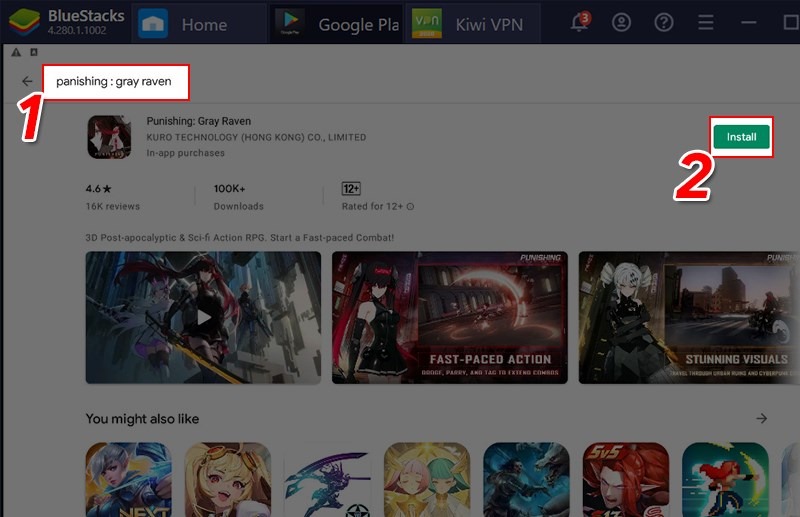Viewport: 800px width, 517px height.
Task: Open the Punishing: Gray Raven app icon
Action: pos(109,137)
